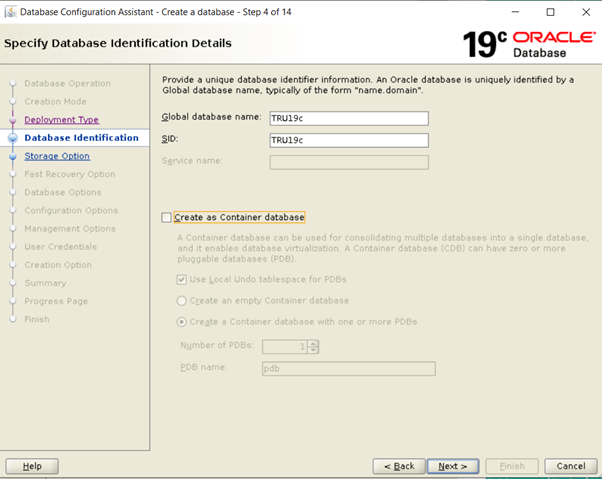Click the Back button
602x479 pixels.
[398, 466]
